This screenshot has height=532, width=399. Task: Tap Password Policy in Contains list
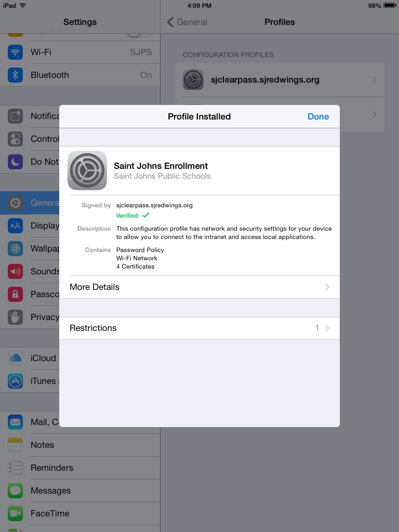[x=140, y=250]
